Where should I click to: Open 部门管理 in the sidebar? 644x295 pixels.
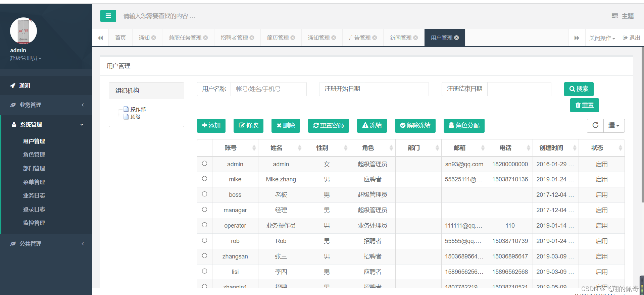pos(34,168)
